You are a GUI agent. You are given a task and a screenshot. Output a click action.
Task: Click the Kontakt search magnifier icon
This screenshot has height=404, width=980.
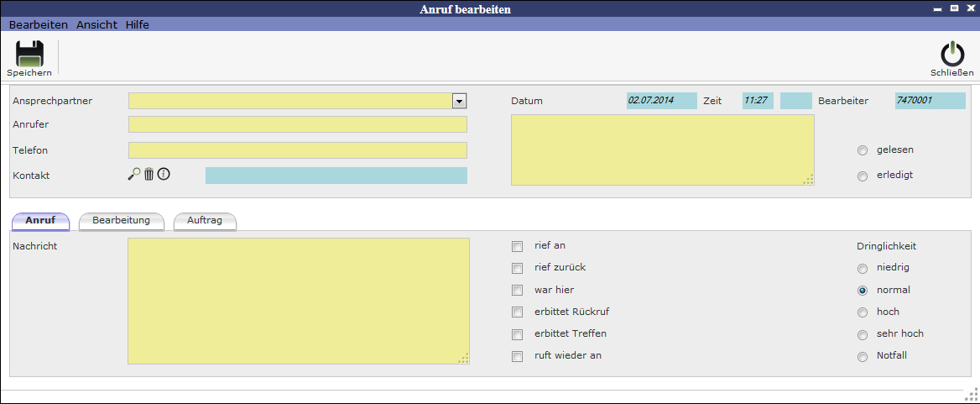tap(134, 174)
